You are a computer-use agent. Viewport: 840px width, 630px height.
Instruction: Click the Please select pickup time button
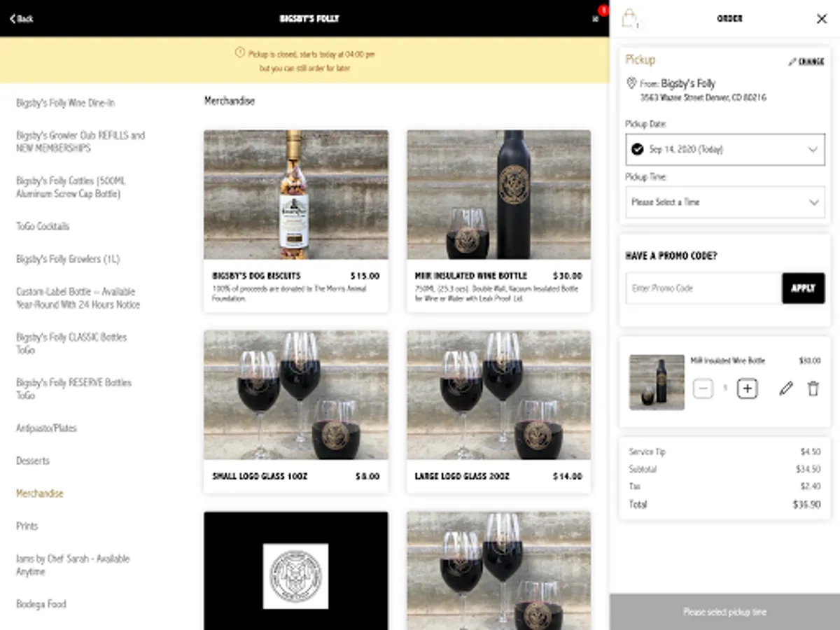[724, 612]
